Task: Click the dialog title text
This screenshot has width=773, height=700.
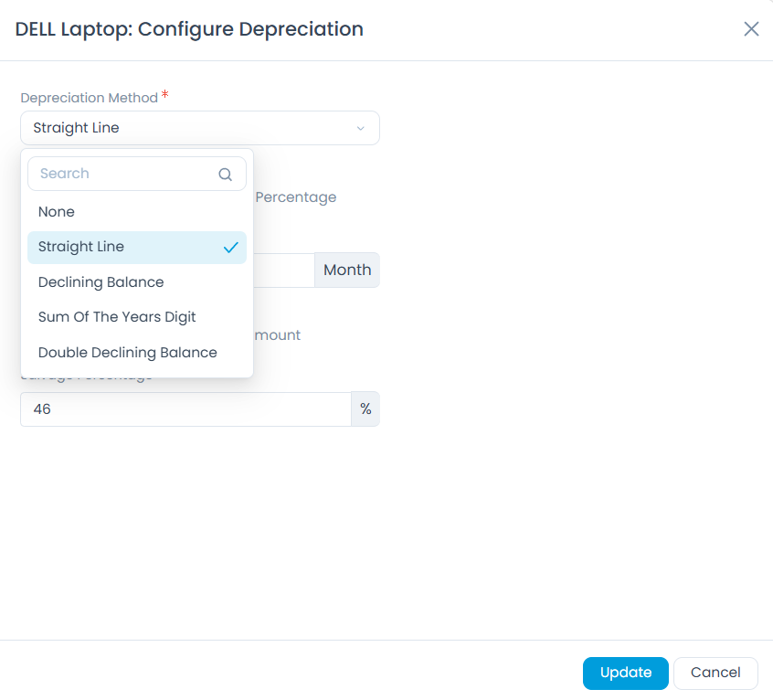Action: click(x=189, y=29)
